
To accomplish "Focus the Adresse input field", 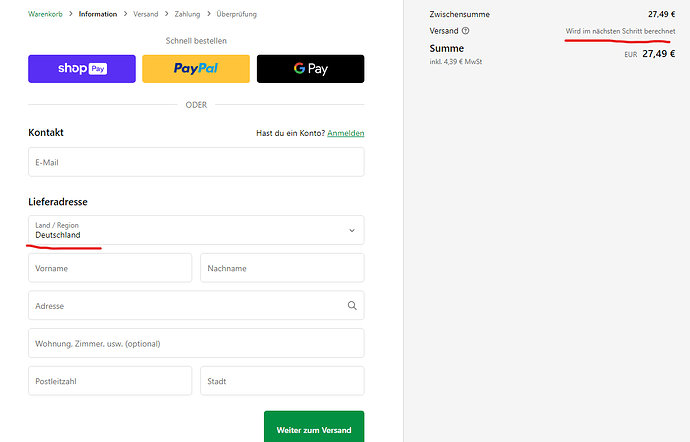I will 196,305.
